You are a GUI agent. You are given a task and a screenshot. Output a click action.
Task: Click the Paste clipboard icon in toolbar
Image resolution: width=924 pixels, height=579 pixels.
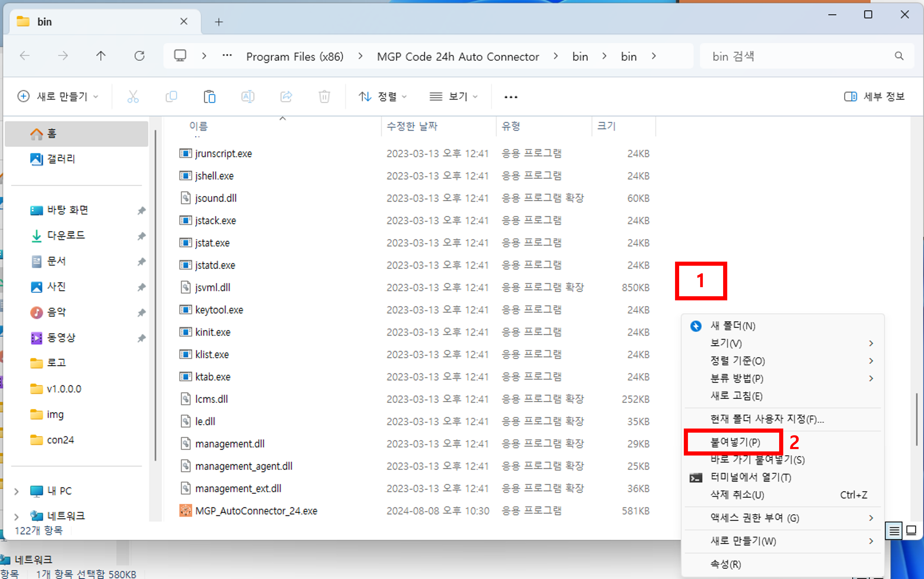pyautogui.click(x=209, y=97)
